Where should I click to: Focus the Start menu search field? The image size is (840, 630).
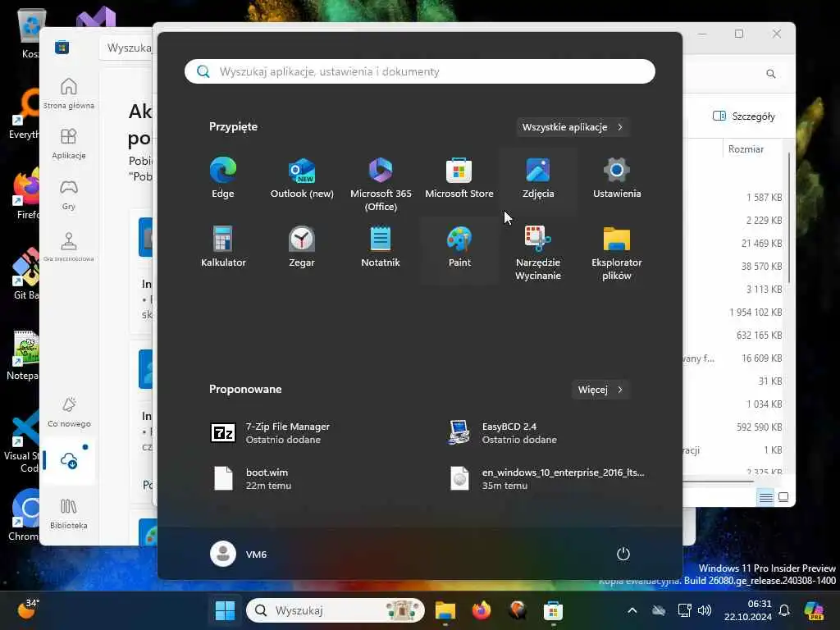420,71
